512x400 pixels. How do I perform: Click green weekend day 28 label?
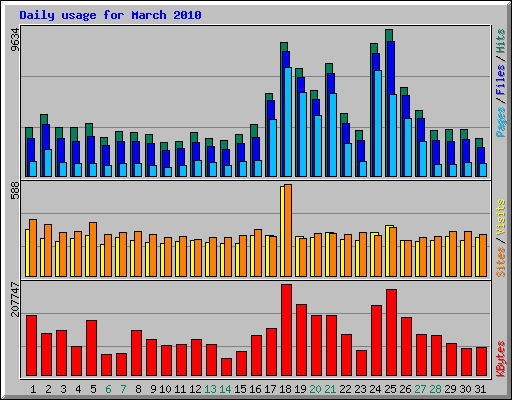435,389
